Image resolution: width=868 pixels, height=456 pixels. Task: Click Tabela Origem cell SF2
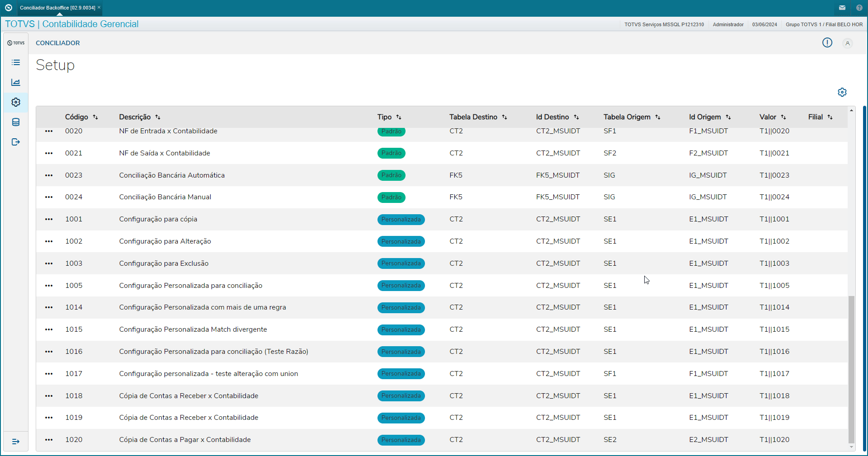click(x=610, y=153)
